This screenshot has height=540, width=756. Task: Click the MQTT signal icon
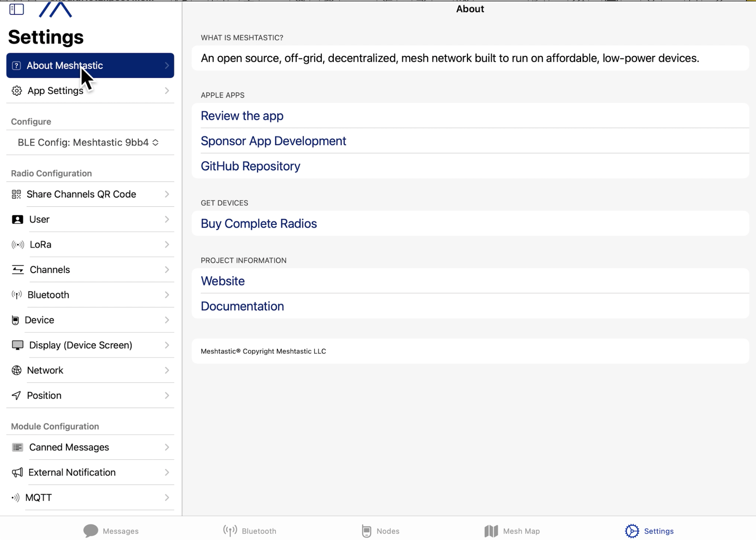[x=15, y=497]
